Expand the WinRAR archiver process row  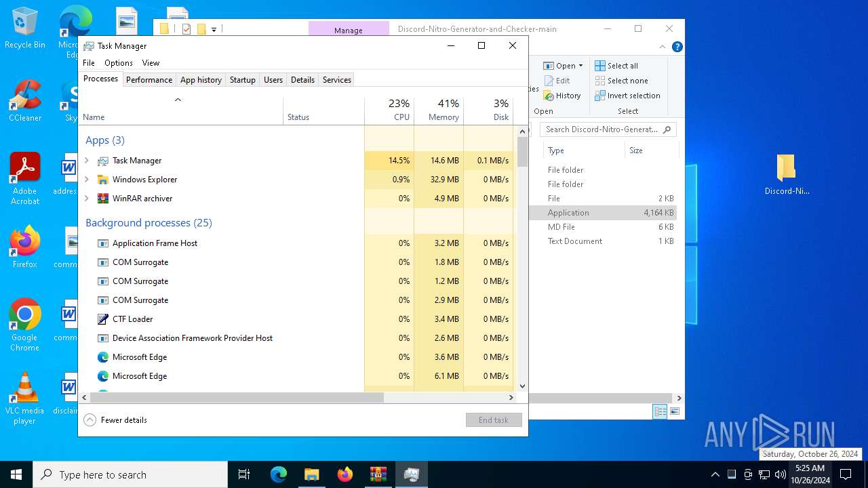coord(87,199)
